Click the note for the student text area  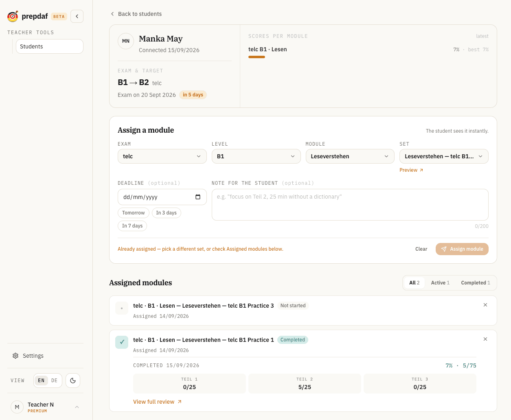coord(350,205)
